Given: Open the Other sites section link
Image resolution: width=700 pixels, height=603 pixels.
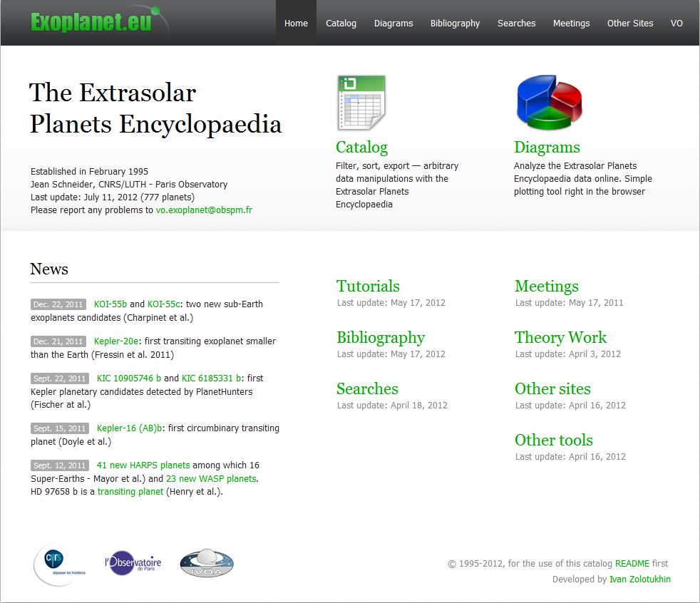Looking at the screenshot, I should pos(552,388).
